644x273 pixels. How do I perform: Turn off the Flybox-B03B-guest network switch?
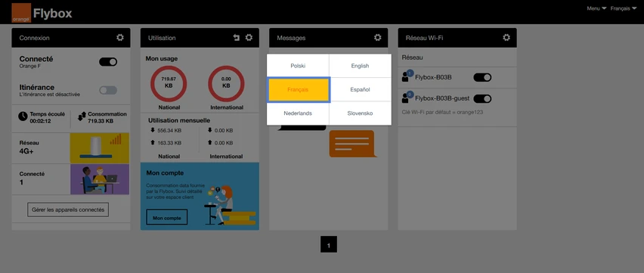[x=482, y=98]
